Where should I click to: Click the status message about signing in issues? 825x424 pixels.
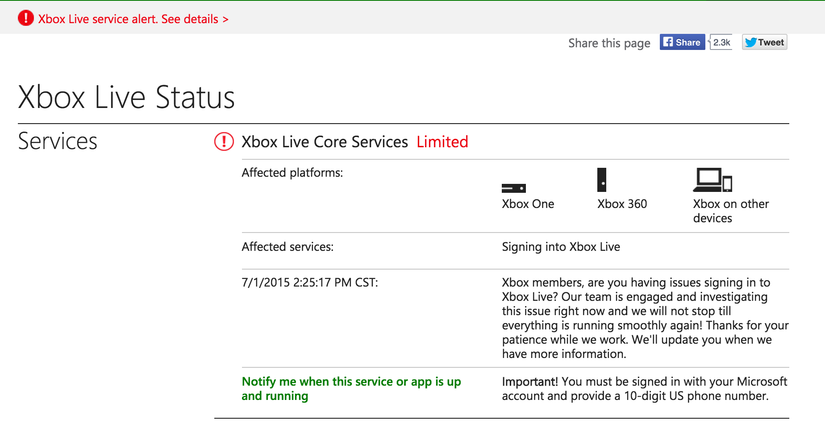pyautogui.click(x=645, y=318)
